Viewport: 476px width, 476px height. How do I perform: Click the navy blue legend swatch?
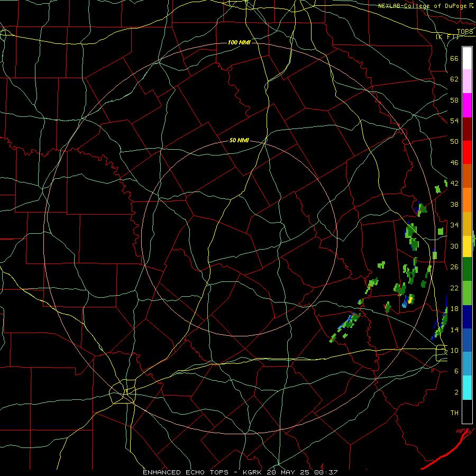pos(467,317)
